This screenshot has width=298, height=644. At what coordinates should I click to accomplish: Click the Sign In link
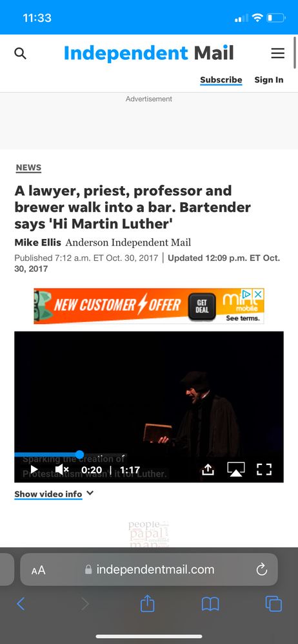269,80
